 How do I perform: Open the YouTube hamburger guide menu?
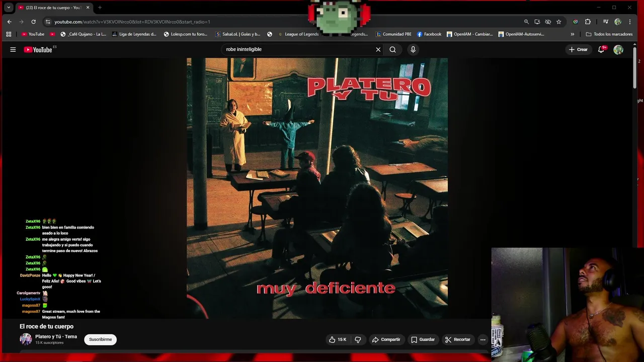coord(13,49)
